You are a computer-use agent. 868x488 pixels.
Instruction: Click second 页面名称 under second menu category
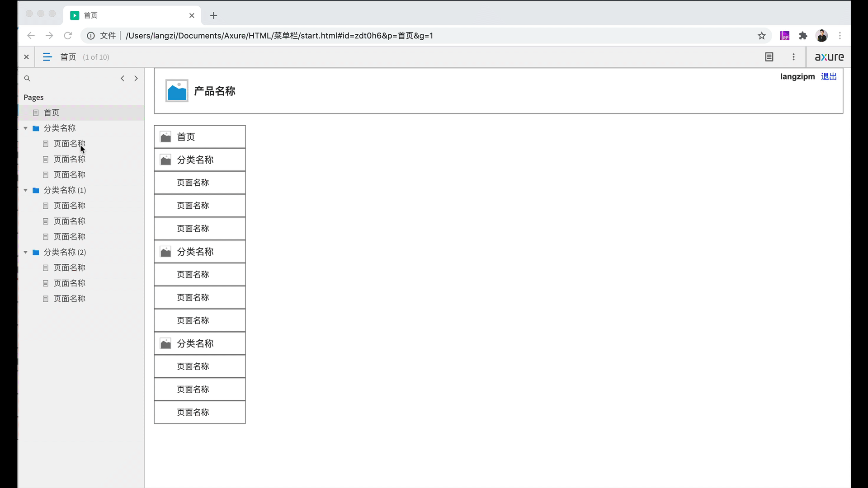point(200,297)
